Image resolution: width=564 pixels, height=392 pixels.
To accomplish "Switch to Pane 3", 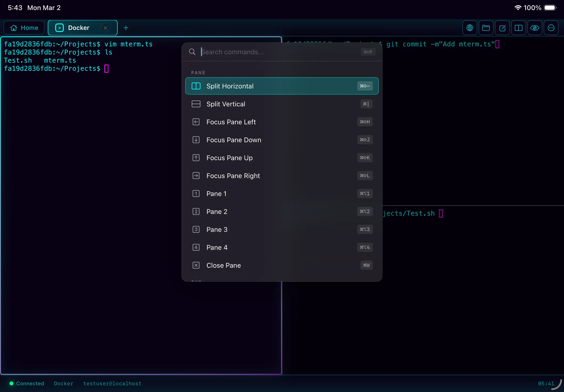I will click(282, 229).
